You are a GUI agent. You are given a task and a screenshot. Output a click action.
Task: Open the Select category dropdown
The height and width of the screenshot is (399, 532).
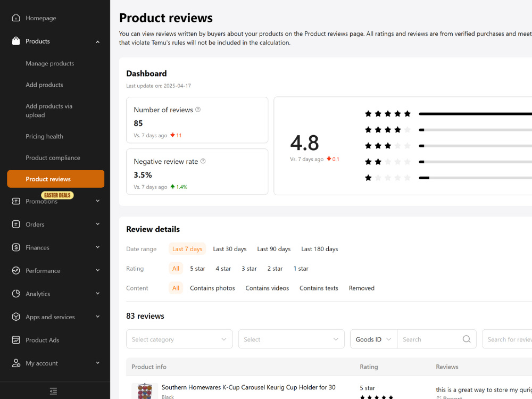(x=179, y=339)
